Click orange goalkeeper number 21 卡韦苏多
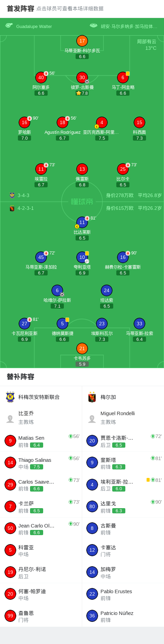 [82, 348]
